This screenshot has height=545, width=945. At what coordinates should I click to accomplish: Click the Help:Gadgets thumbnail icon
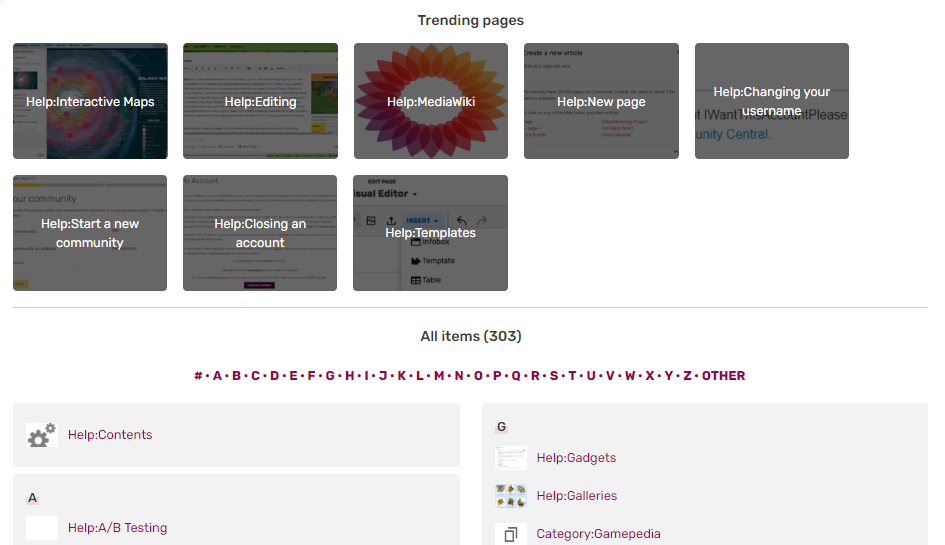510,458
